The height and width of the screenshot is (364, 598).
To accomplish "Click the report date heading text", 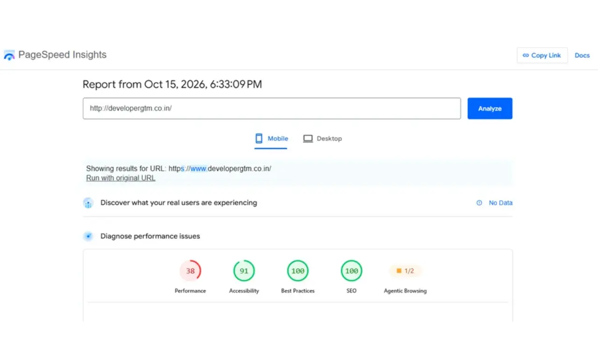I will tap(172, 84).
